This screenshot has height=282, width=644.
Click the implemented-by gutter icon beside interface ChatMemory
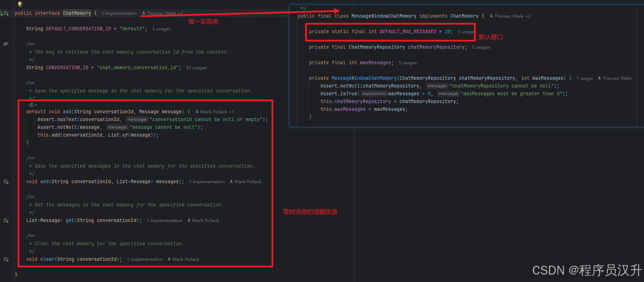(6, 13)
